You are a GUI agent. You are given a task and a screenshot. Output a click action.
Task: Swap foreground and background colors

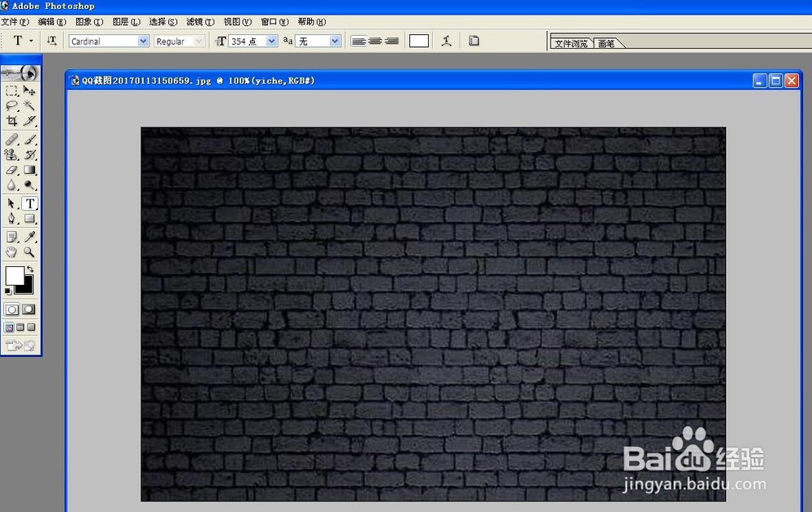tap(31, 269)
